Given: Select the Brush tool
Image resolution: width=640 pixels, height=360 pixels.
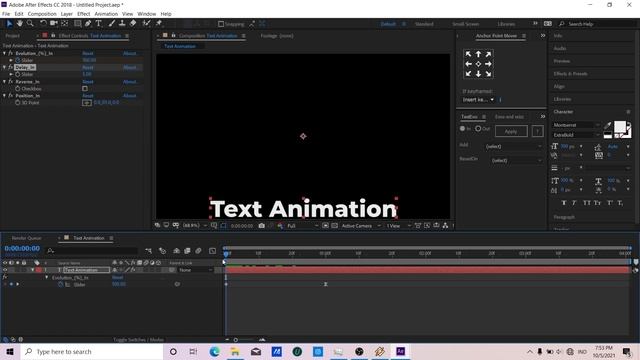Looking at the screenshot, I should point(112,24).
